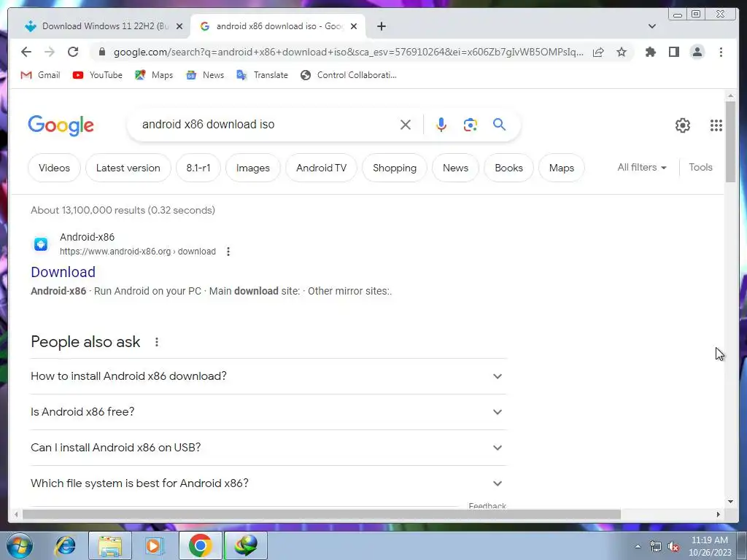This screenshot has width=747, height=560.
Task: Filter results by Images
Action: coord(253,168)
